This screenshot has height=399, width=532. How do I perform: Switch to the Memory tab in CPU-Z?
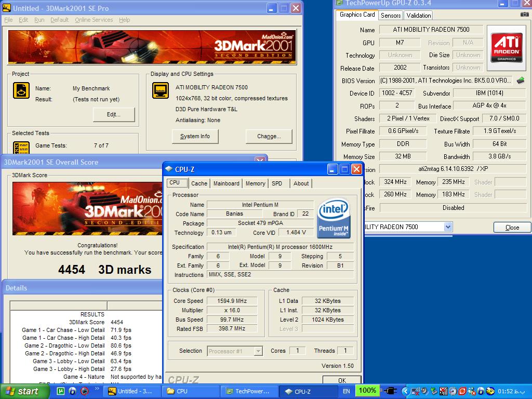tap(256, 183)
